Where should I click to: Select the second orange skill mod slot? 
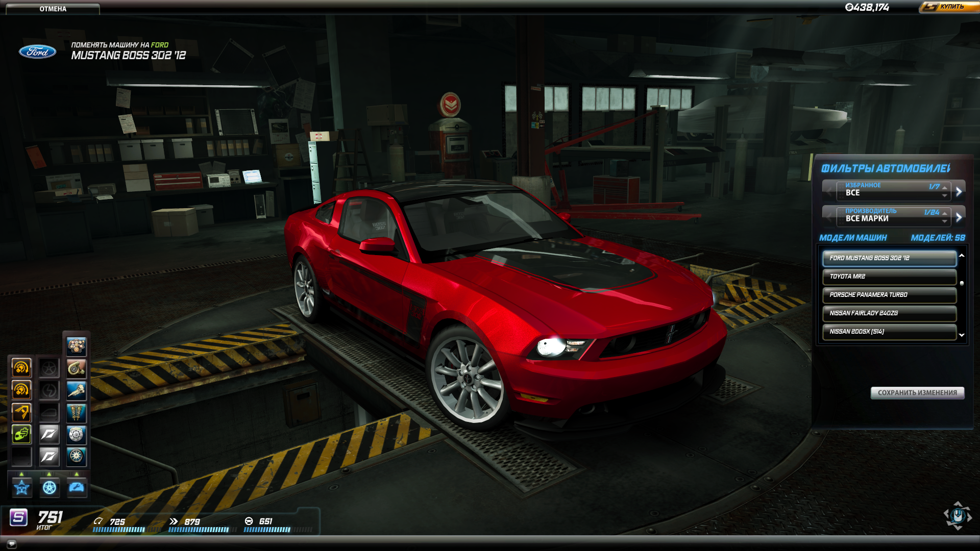tap(21, 390)
